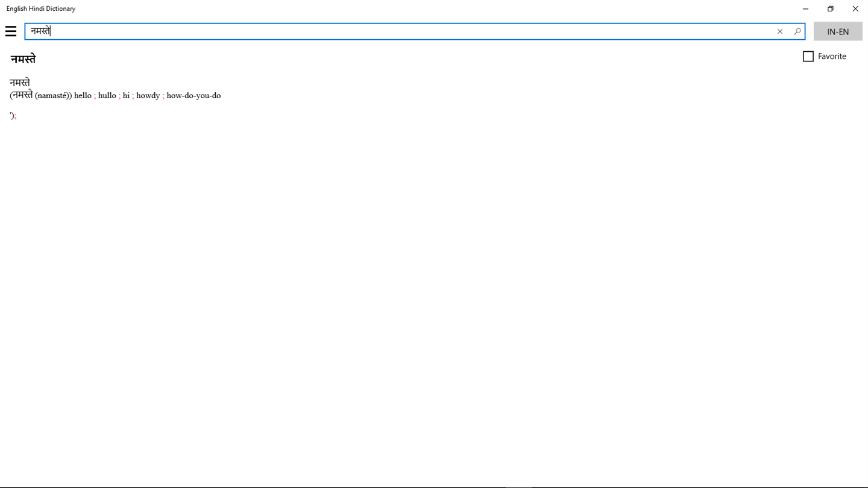Minimize the English Hindi Dictionary window

(x=805, y=8)
